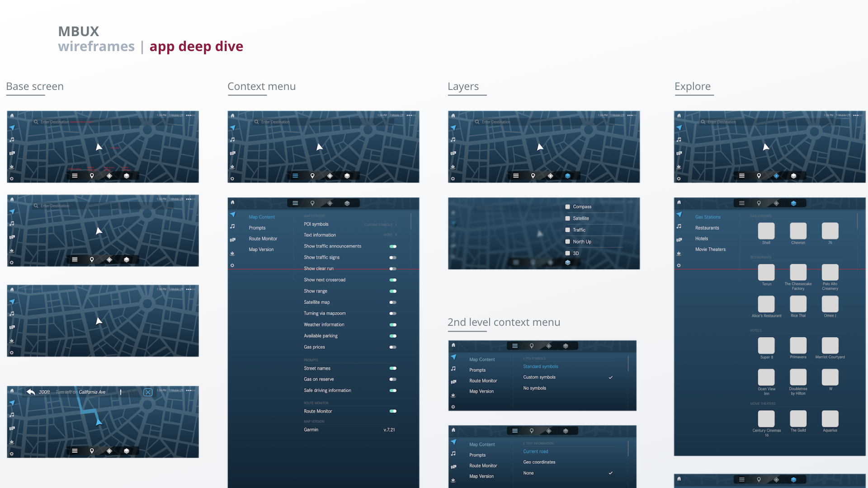Select Restaurants category in Explore list
Viewport: 868px width, 488px height.
click(707, 228)
